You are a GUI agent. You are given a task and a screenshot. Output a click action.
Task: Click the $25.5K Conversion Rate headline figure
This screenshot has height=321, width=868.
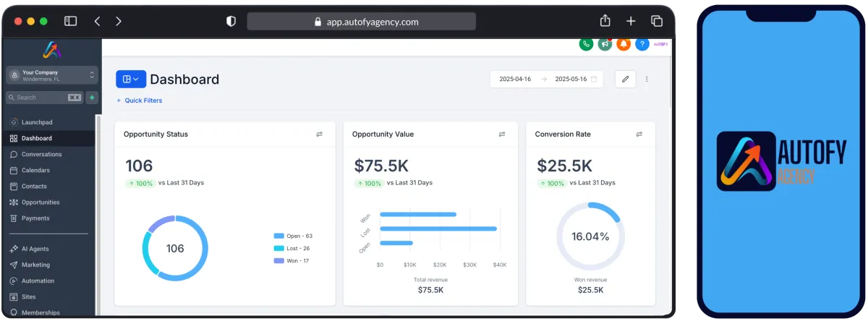(x=564, y=166)
